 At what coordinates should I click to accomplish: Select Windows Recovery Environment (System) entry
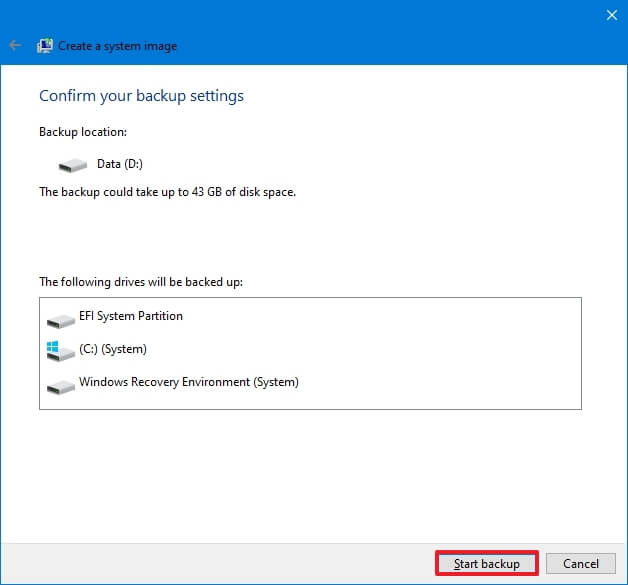[188, 382]
